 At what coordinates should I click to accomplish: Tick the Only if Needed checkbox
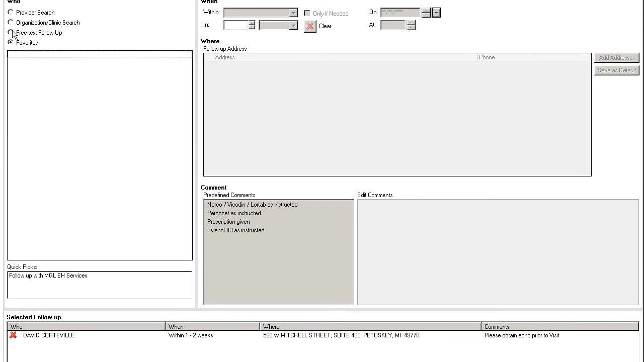point(307,14)
